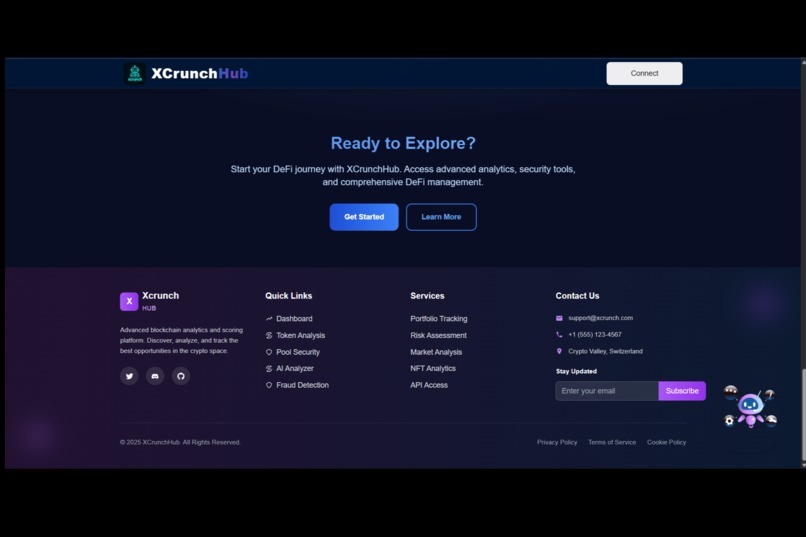Open the Twitter social icon

tap(130, 376)
